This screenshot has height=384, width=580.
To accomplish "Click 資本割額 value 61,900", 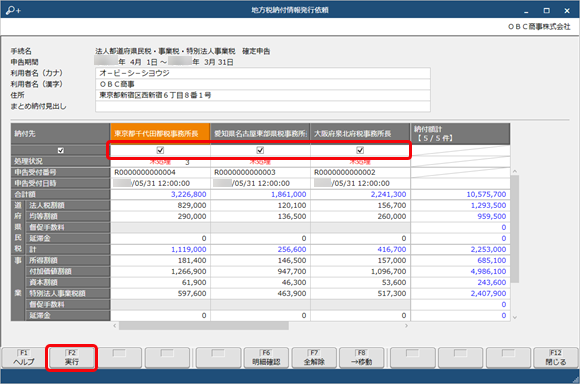I will tap(195, 283).
